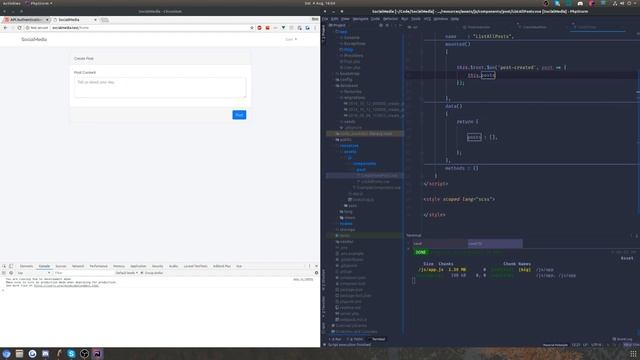Screen dimensions: 640x360
Task: Close DevTools with the X icon
Action: [316, 266]
